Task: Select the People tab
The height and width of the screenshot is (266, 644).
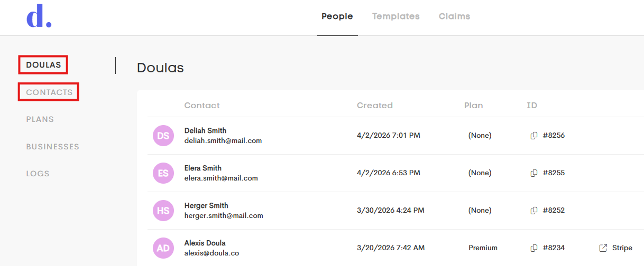Action: (337, 16)
